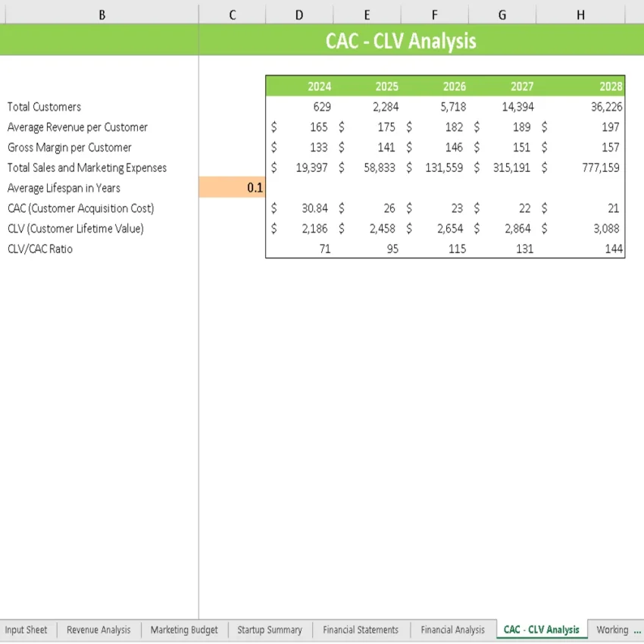Click the 2024 year header cell
The height and width of the screenshot is (644, 644).
pos(319,86)
